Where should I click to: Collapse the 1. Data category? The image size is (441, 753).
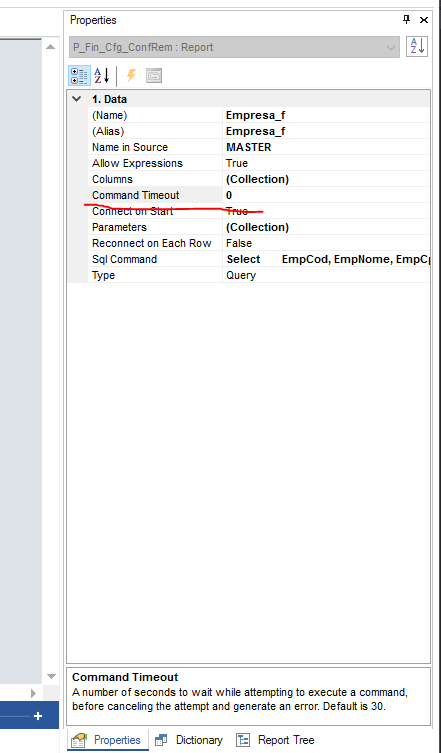pos(76,99)
